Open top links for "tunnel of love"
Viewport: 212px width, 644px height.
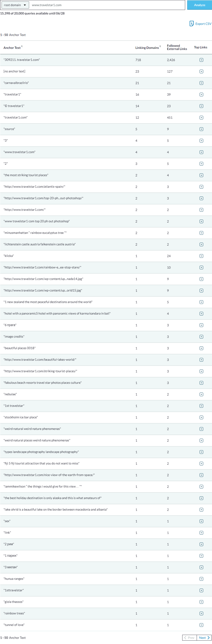(201, 625)
